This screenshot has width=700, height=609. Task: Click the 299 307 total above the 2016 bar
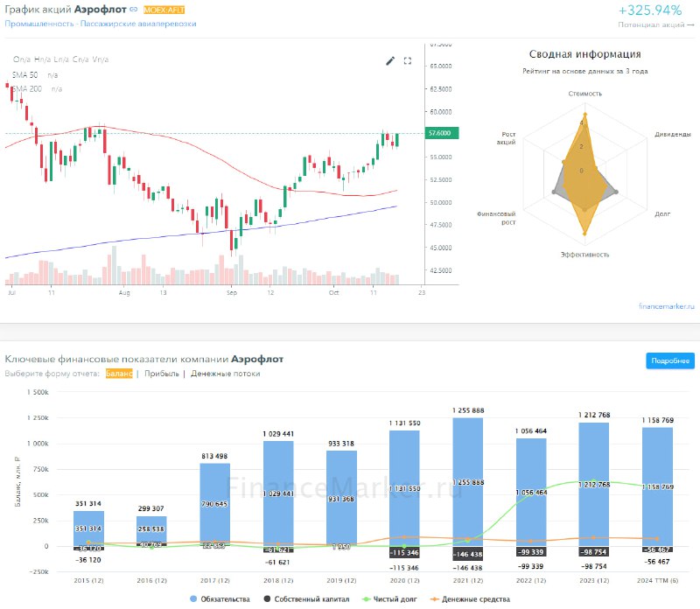pyautogui.click(x=150, y=508)
